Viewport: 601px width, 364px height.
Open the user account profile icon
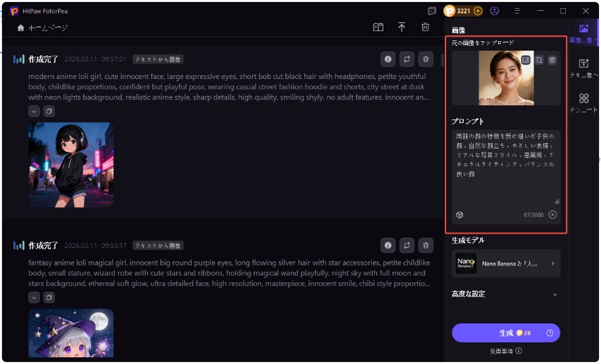tap(494, 11)
